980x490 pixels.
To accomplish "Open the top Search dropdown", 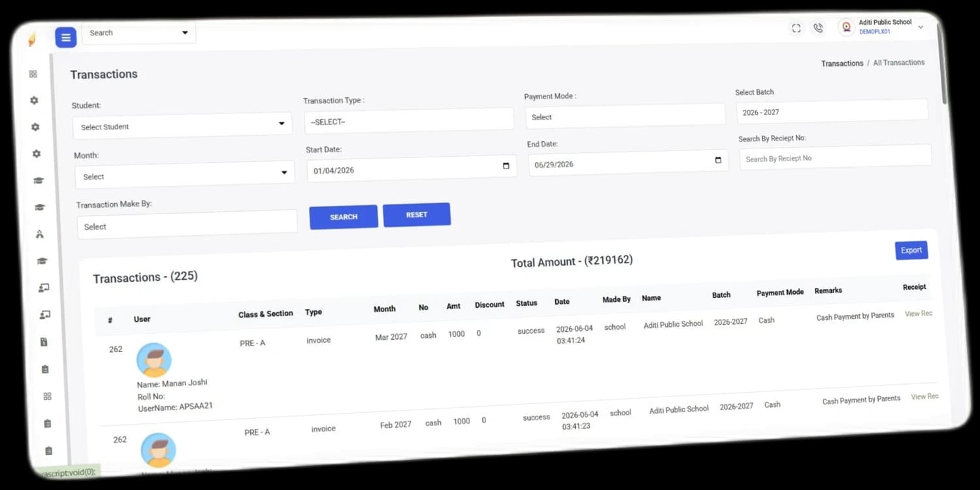I will 139,33.
